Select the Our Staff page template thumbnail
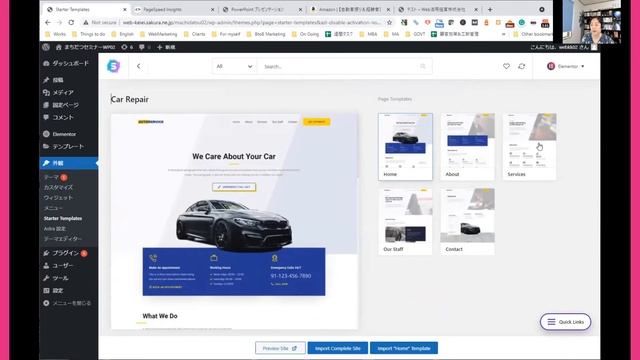640x360 pixels. click(x=405, y=222)
